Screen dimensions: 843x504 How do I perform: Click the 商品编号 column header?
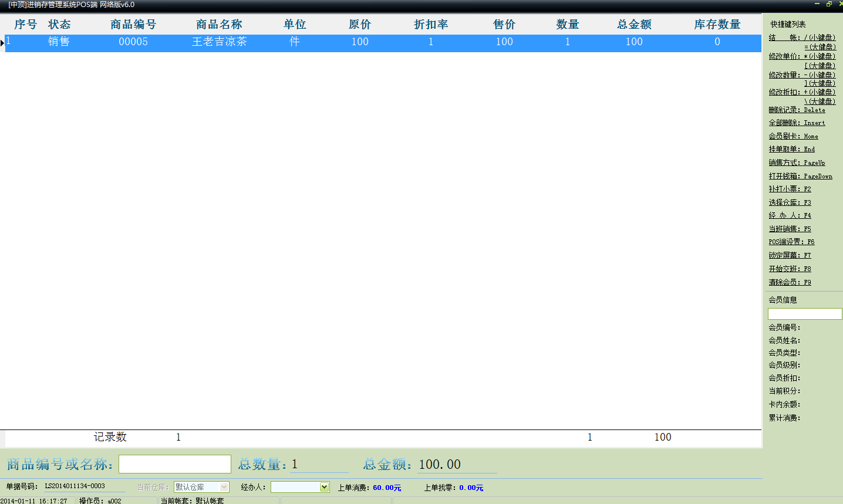click(x=133, y=25)
